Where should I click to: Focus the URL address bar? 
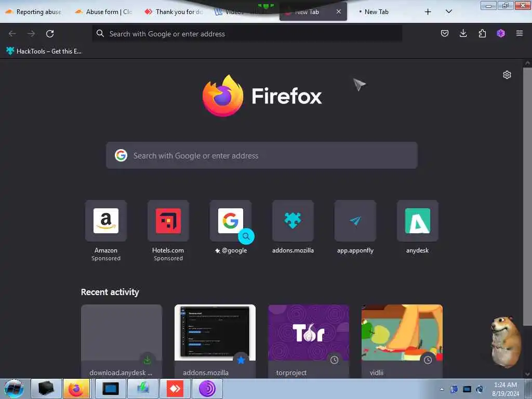(x=247, y=34)
